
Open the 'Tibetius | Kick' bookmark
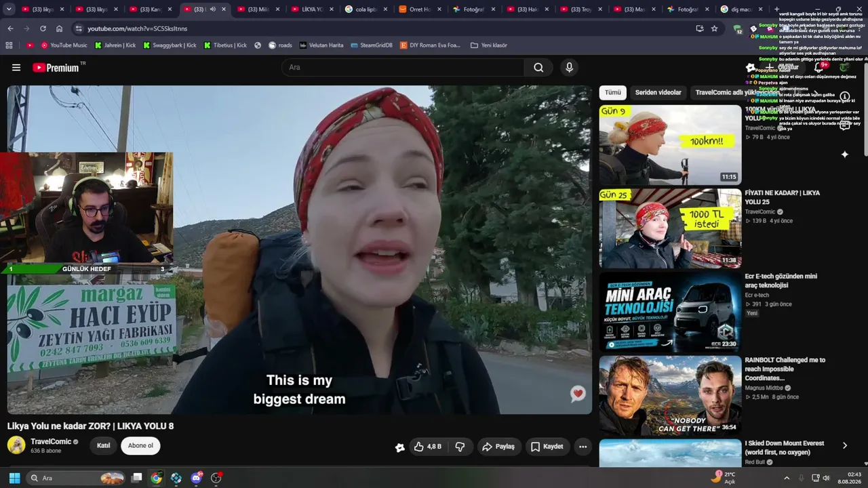pyautogui.click(x=225, y=45)
